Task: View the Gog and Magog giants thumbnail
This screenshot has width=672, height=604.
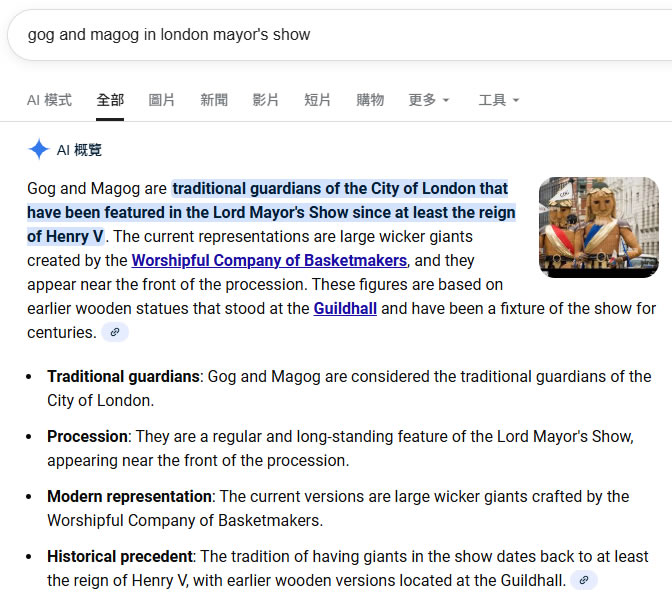Action: [x=598, y=227]
